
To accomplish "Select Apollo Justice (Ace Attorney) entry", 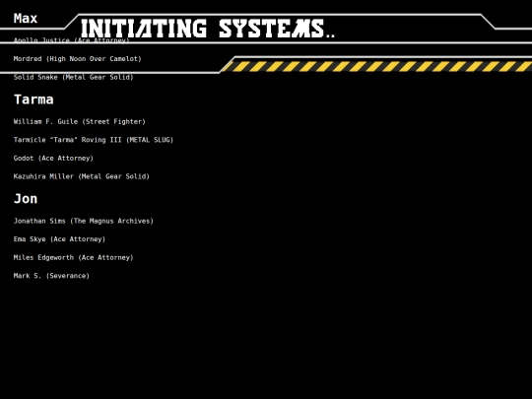I will pyautogui.click(x=71, y=40).
